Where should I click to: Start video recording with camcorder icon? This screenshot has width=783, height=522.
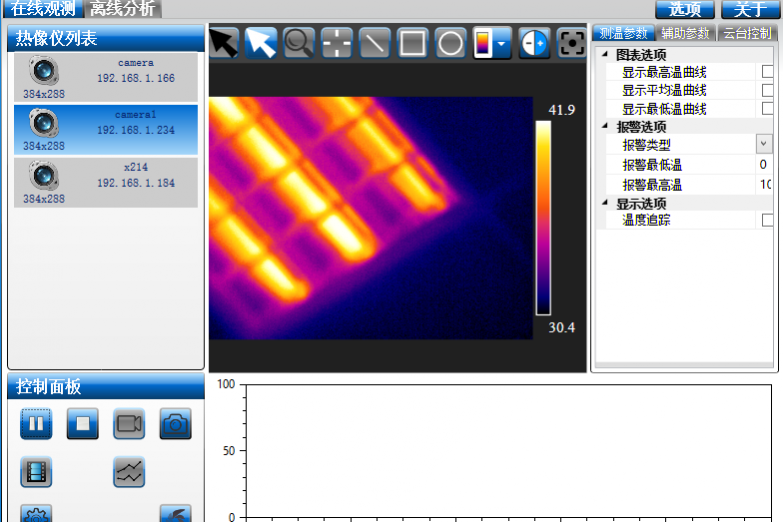(x=129, y=424)
